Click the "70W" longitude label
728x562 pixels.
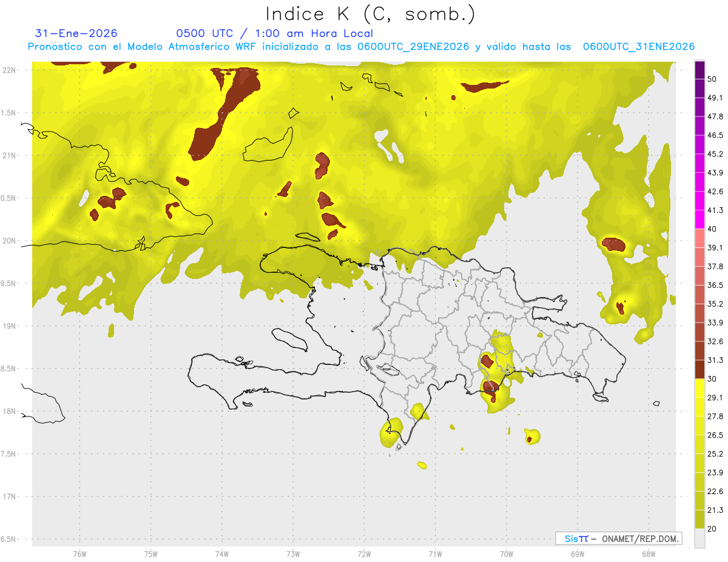coord(506,554)
